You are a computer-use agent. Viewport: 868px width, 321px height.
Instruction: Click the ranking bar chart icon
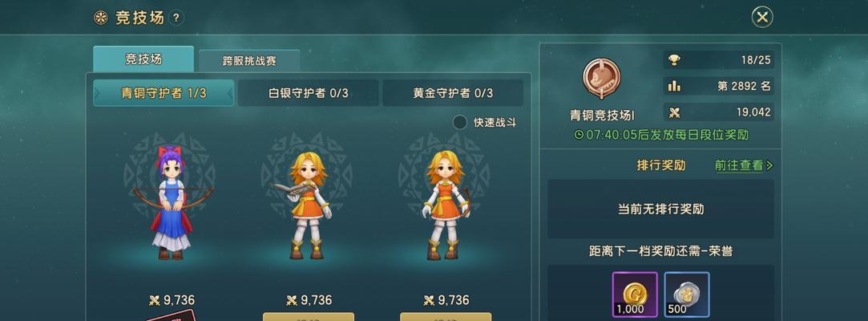pos(674,86)
